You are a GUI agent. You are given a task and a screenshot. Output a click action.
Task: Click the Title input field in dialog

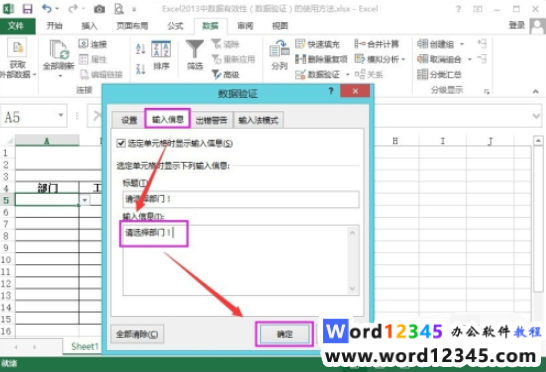tap(241, 199)
